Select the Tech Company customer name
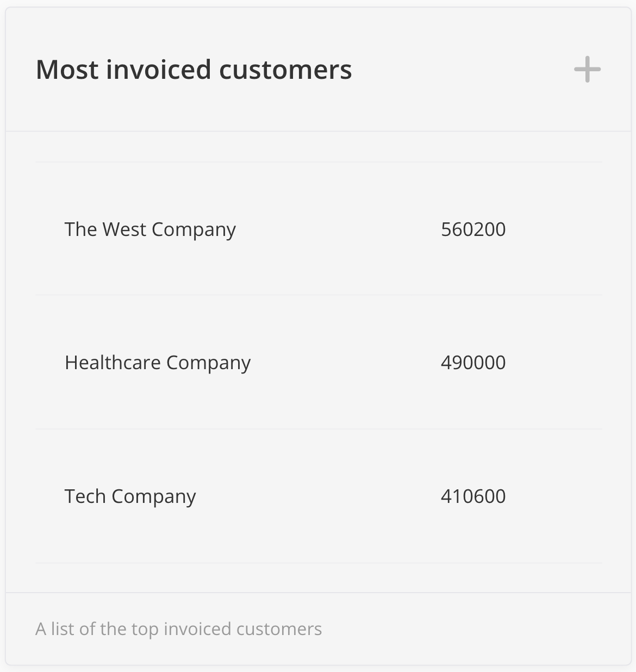The image size is (636, 672). 130,496
